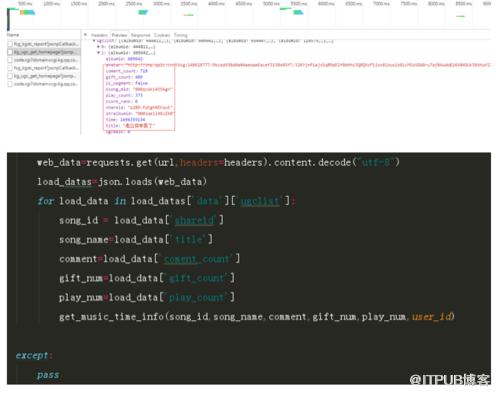Screen dimensions: 500x395
Task: Click the Name column header
Action: 13,35
